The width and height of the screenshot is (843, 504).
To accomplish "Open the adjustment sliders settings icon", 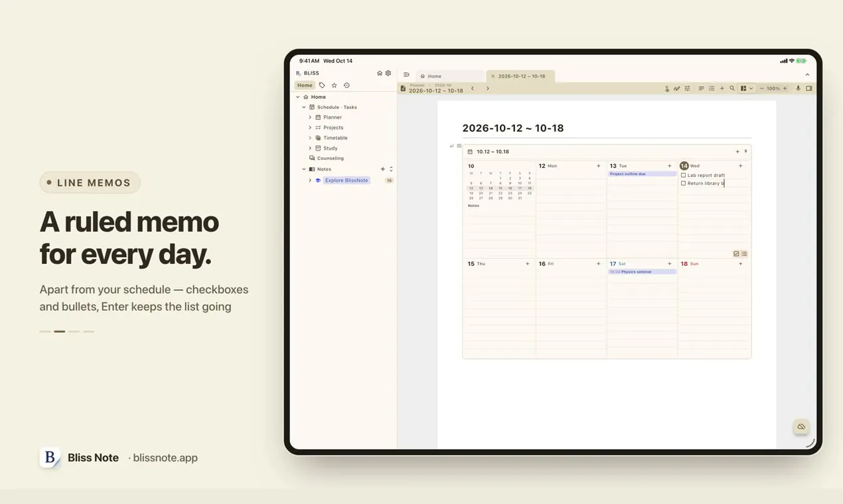I will click(x=687, y=88).
